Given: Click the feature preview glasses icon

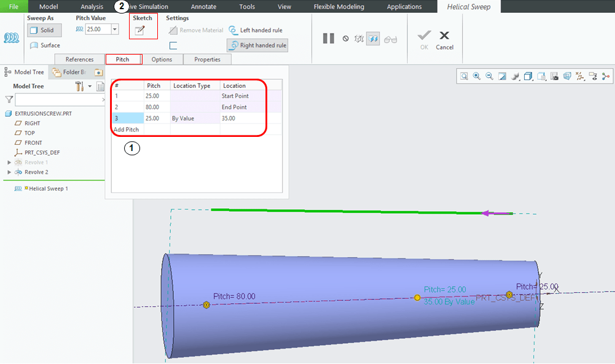Looking at the screenshot, I should 391,38.
